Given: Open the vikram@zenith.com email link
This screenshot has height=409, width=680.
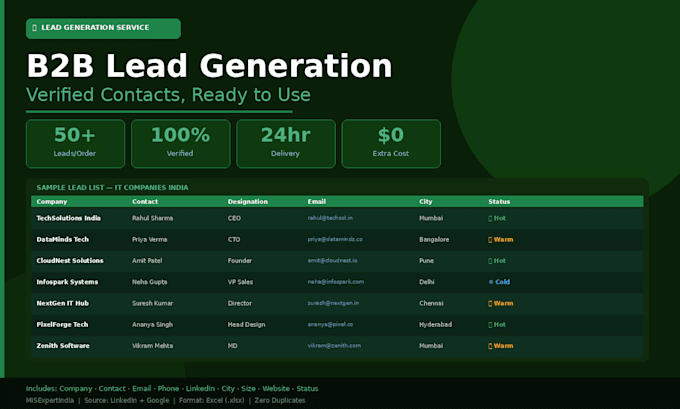Looking at the screenshot, I should click(x=334, y=345).
